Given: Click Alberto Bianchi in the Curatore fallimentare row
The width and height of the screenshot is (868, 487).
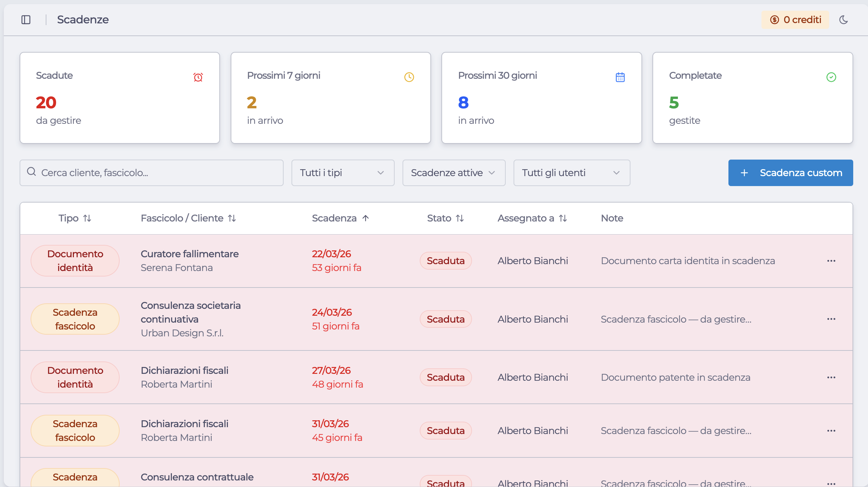Looking at the screenshot, I should pos(533,261).
